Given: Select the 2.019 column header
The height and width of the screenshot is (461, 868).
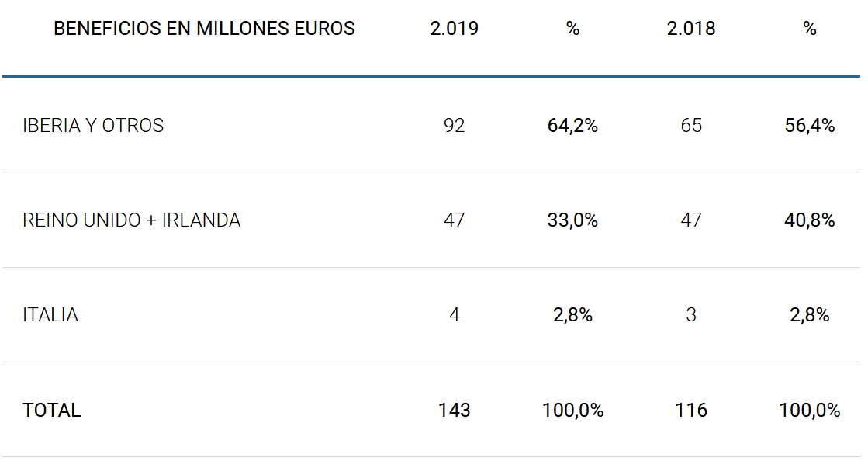Looking at the screenshot, I should pyautogui.click(x=454, y=29).
